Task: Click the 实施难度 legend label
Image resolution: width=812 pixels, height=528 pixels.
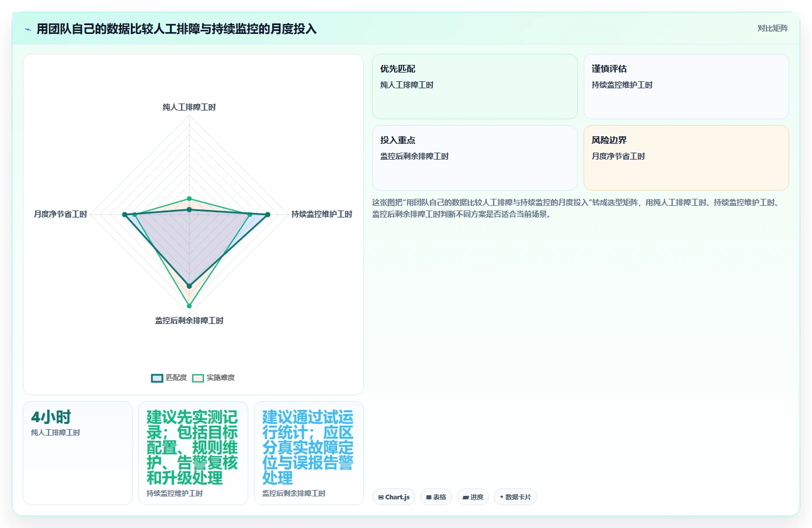Action: point(221,378)
